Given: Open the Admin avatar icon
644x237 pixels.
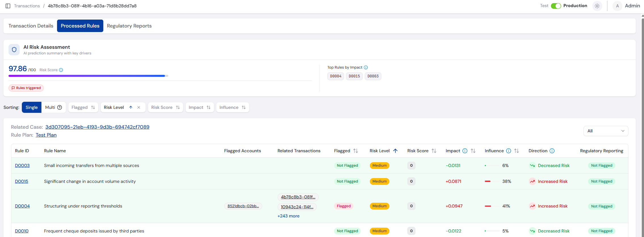Looking at the screenshot, I should click(617, 6).
